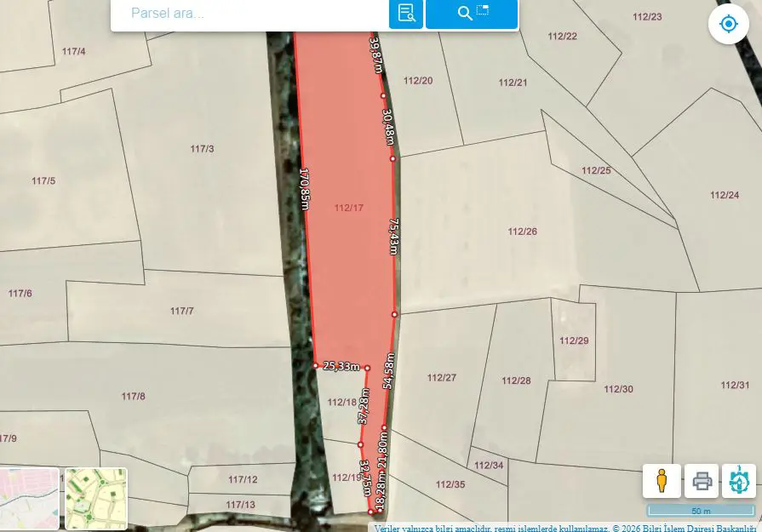Select parcel 117/6
Image resolution: width=762 pixels, height=532 pixels.
tap(20, 294)
